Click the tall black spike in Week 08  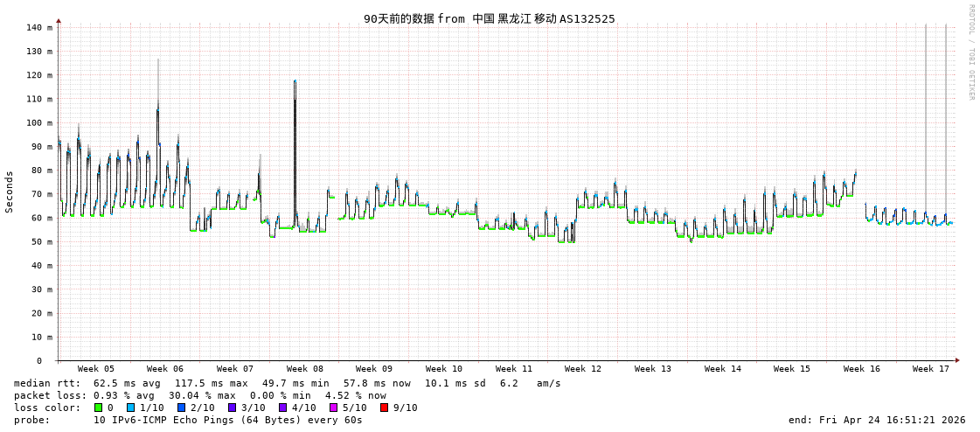point(295,131)
